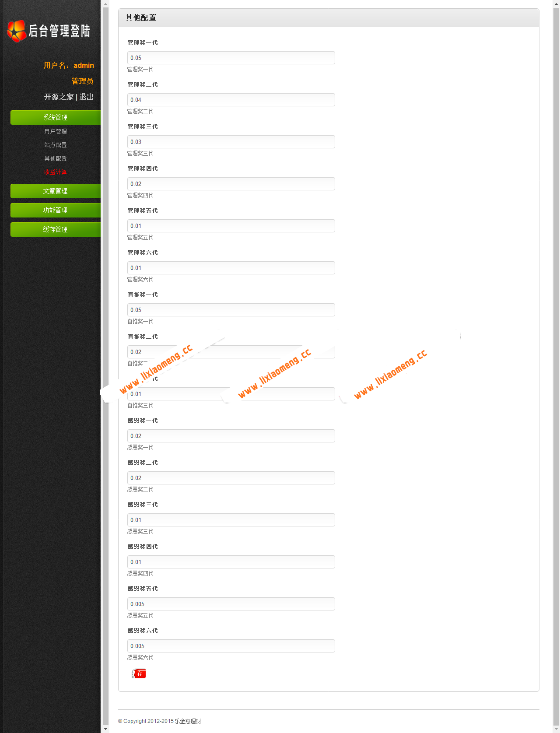
Task: Open the red 收益计算 link
Action: coord(56,172)
